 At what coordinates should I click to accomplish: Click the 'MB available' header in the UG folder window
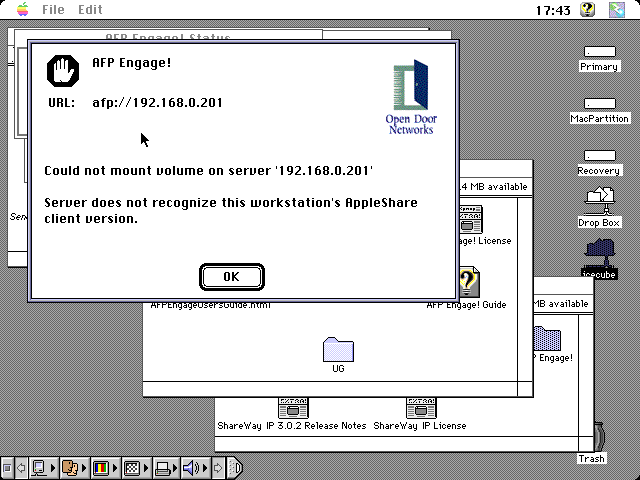[493, 187]
